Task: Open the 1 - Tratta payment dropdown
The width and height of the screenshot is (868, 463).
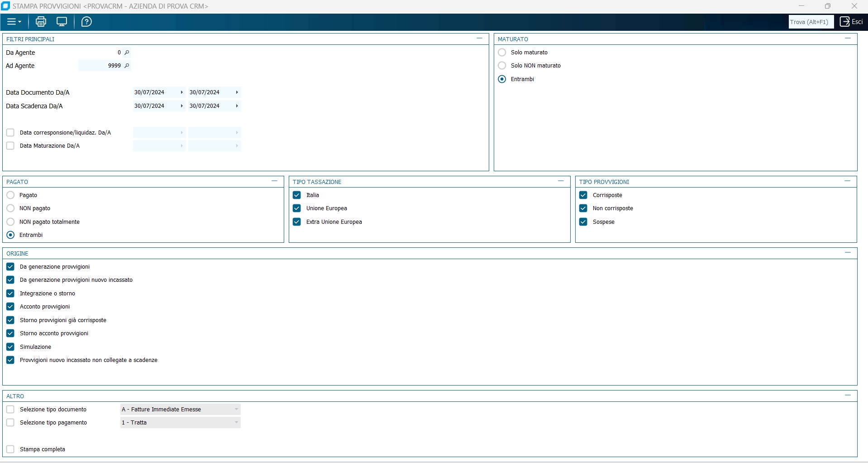Action: pos(180,423)
